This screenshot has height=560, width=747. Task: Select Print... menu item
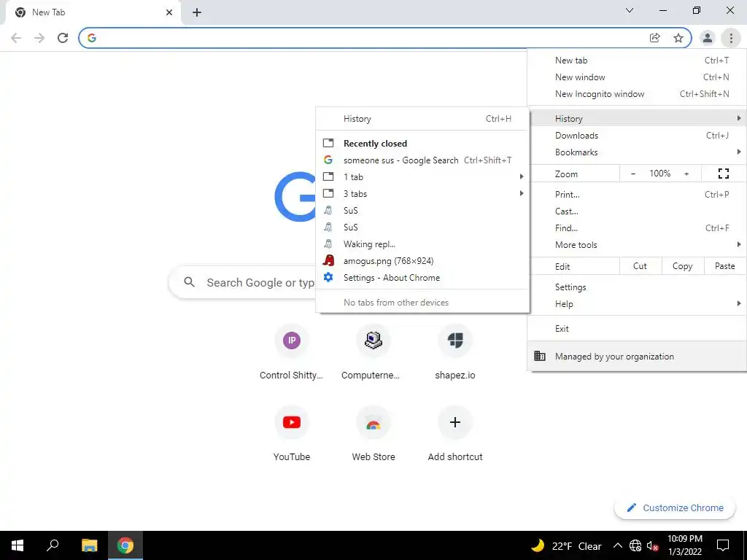click(637, 194)
